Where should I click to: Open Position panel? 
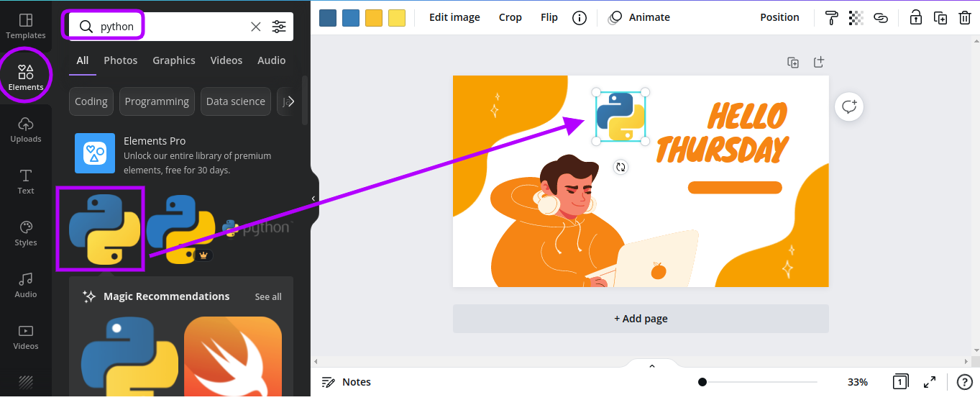pos(779,17)
